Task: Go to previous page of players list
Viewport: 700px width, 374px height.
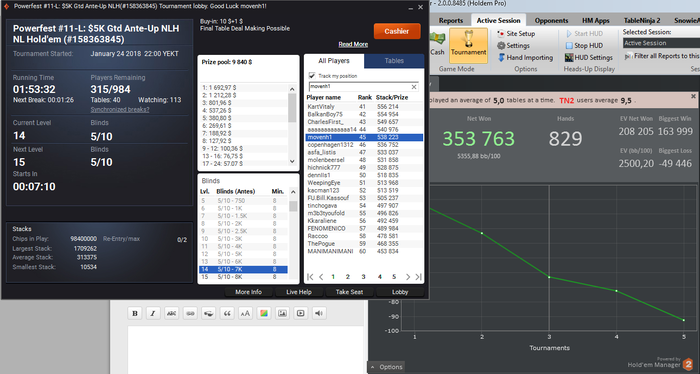Action: [x=321, y=277]
